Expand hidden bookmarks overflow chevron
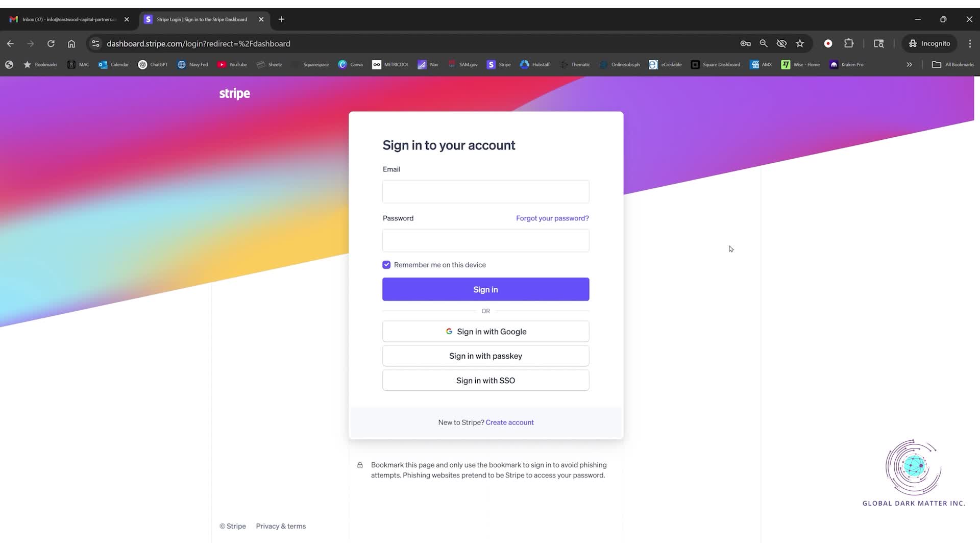The image size is (980, 551). click(x=909, y=65)
